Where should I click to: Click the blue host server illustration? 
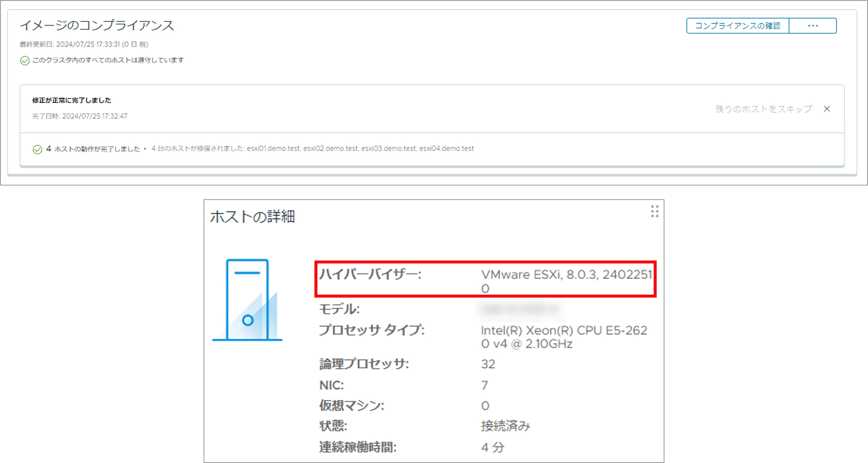point(248,300)
